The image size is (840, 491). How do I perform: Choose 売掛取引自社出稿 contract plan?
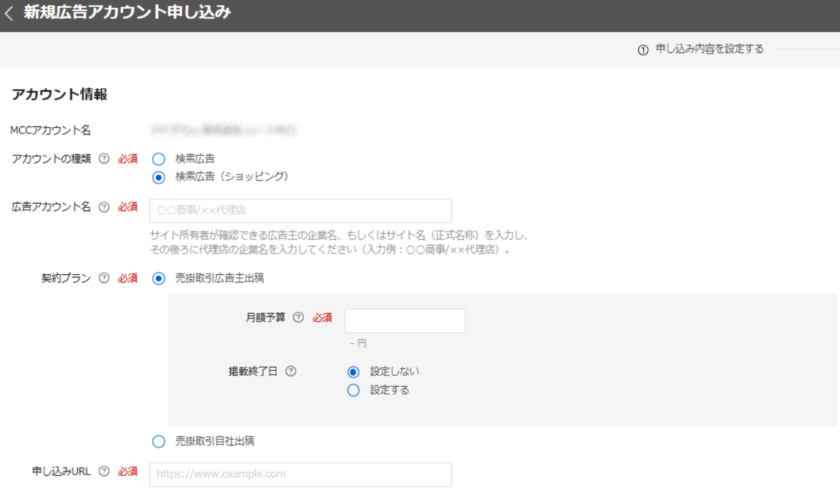158,441
